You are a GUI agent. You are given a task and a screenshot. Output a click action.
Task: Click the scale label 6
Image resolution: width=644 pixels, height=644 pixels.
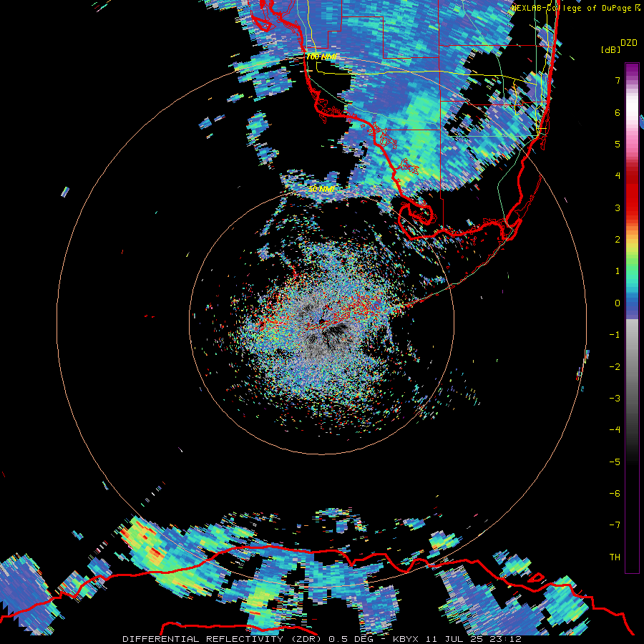[x=618, y=112]
